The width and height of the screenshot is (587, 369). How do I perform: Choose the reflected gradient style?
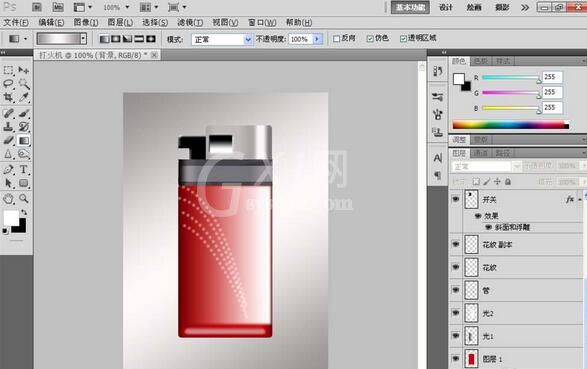[x=139, y=39]
